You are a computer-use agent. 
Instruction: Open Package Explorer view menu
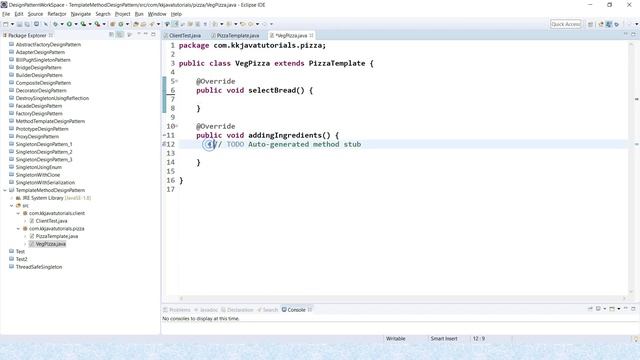pos(130,35)
